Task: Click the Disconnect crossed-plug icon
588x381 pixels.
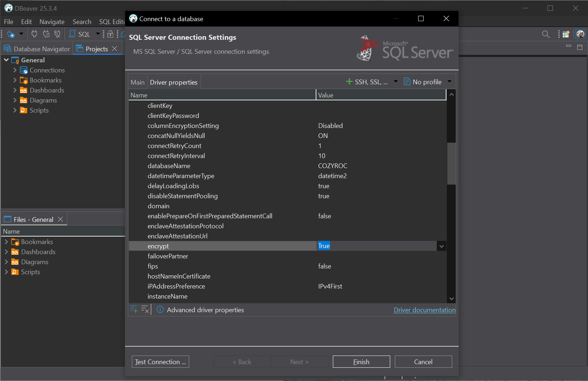Action: (57, 34)
